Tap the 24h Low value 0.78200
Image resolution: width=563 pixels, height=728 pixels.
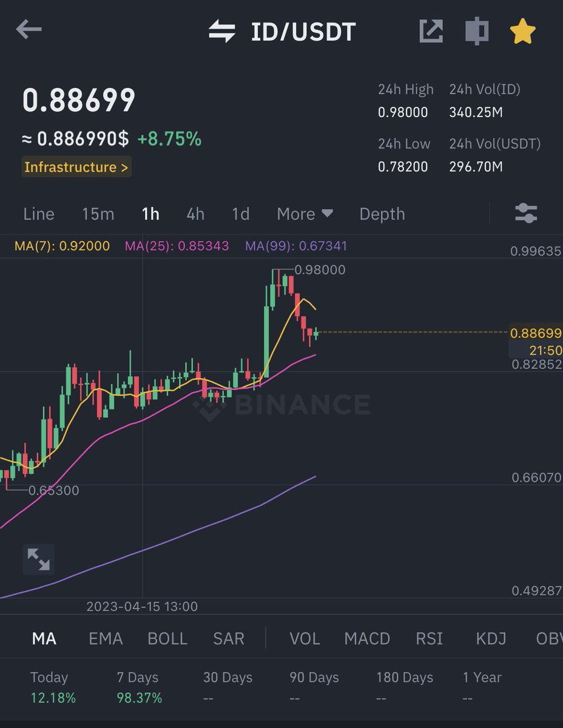pyautogui.click(x=403, y=166)
